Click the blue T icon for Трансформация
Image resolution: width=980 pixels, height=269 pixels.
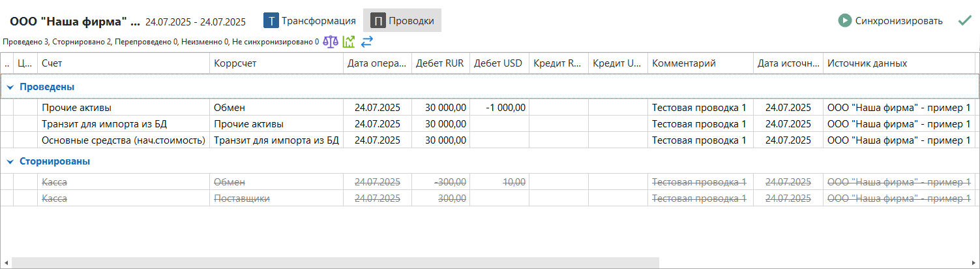click(x=271, y=21)
